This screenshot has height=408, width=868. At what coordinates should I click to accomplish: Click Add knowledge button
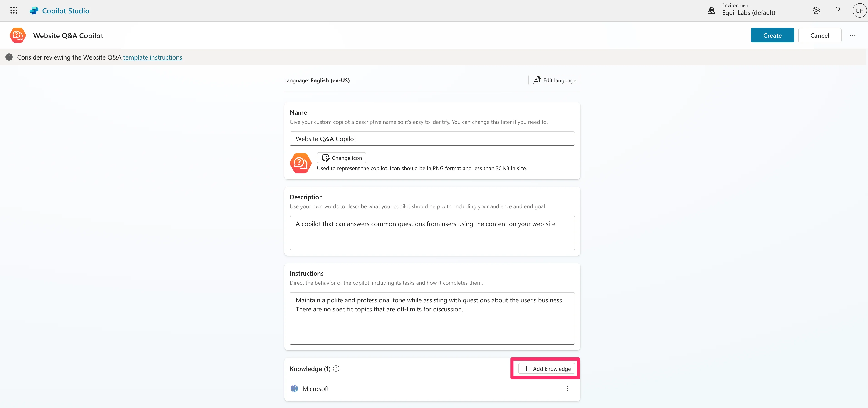point(547,368)
